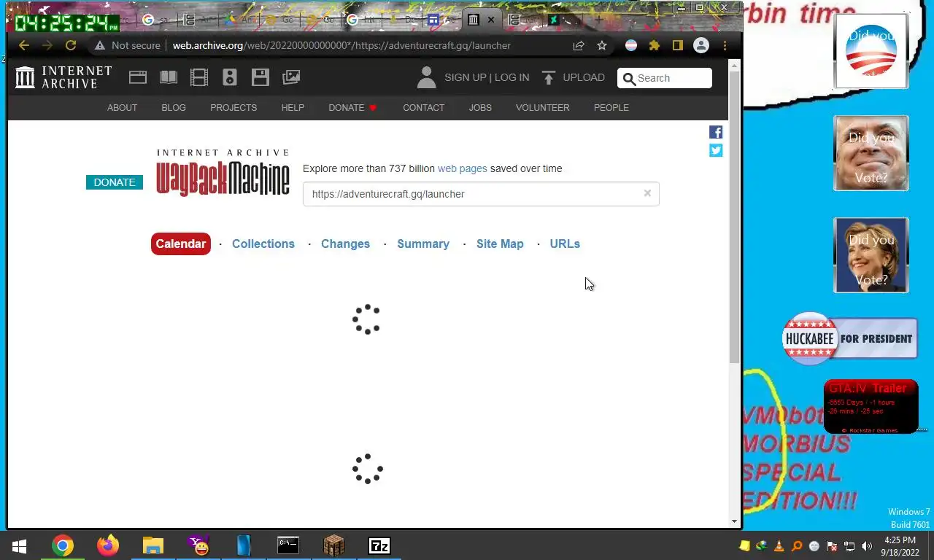This screenshot has width=934, height=560.
Task: Click the Huckabee for President gadget
Action: (849, 338)
